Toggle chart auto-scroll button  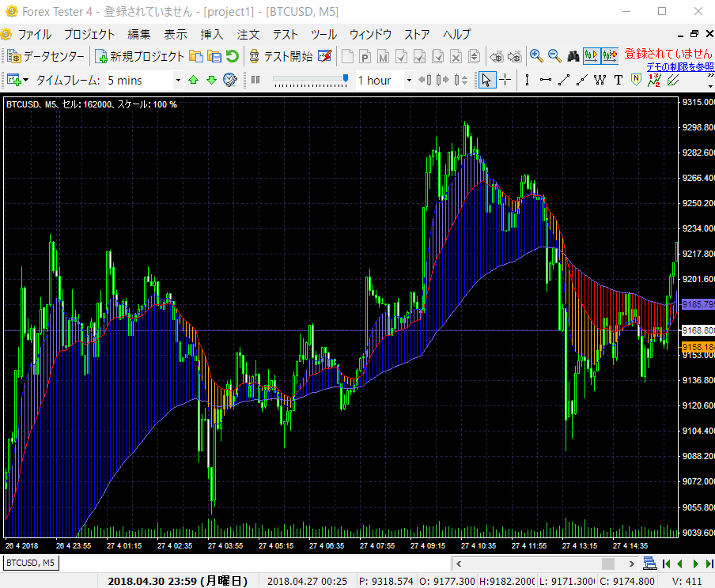coord(592,56)
